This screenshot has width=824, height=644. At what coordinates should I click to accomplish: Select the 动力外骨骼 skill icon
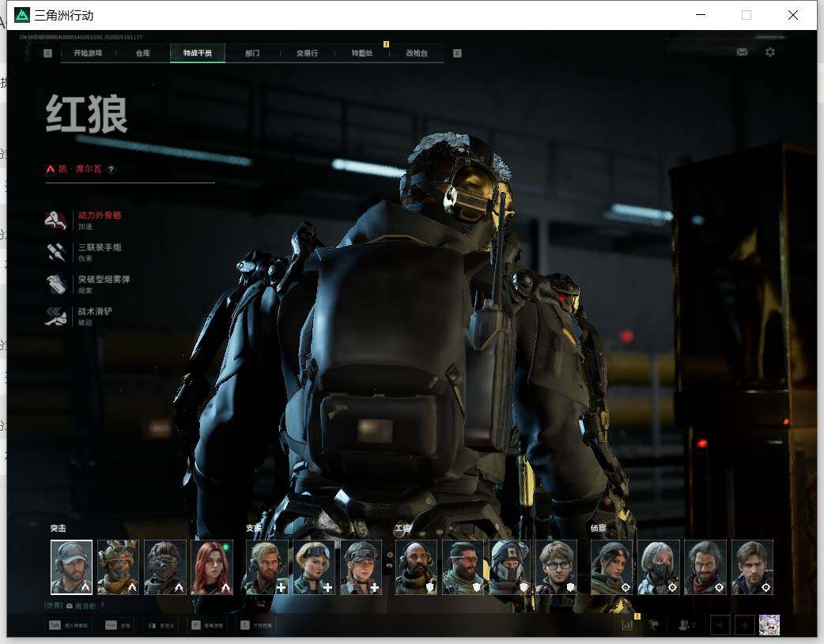point(55,220)
